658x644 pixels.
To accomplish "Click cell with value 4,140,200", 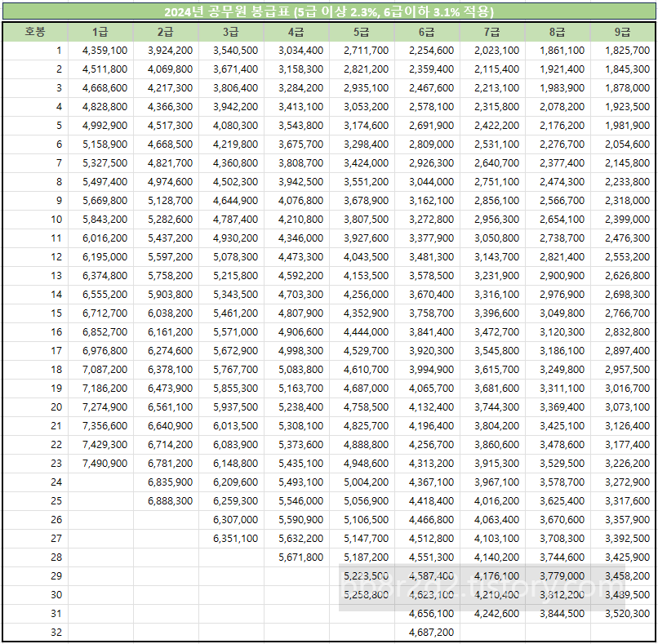I will pos(492,557).
